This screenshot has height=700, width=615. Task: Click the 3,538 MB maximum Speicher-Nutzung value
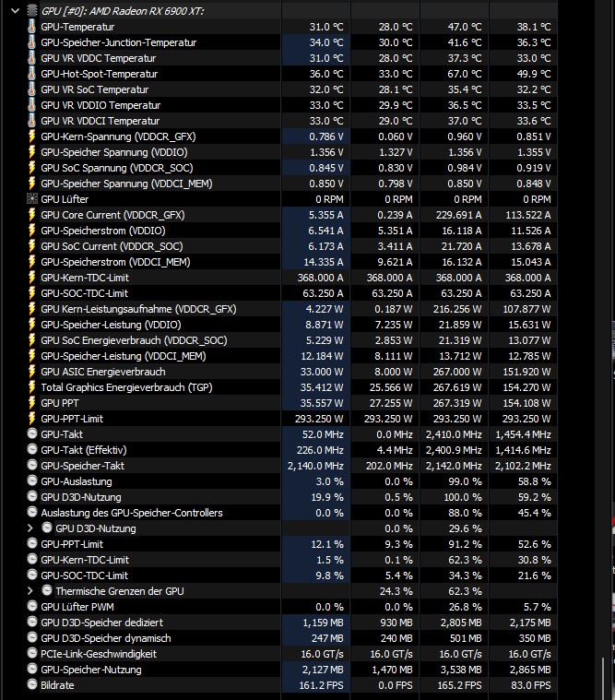[x=461, y=670]
